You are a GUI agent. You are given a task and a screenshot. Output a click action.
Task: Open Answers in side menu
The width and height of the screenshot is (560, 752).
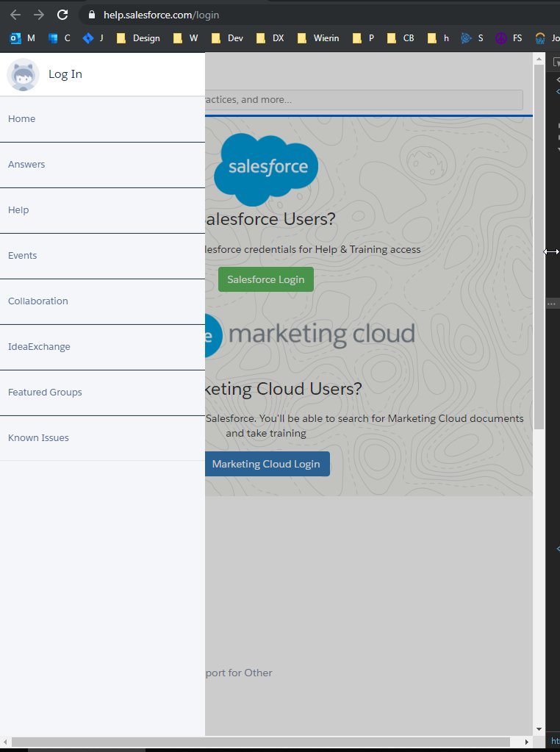(x=102, y=165)
